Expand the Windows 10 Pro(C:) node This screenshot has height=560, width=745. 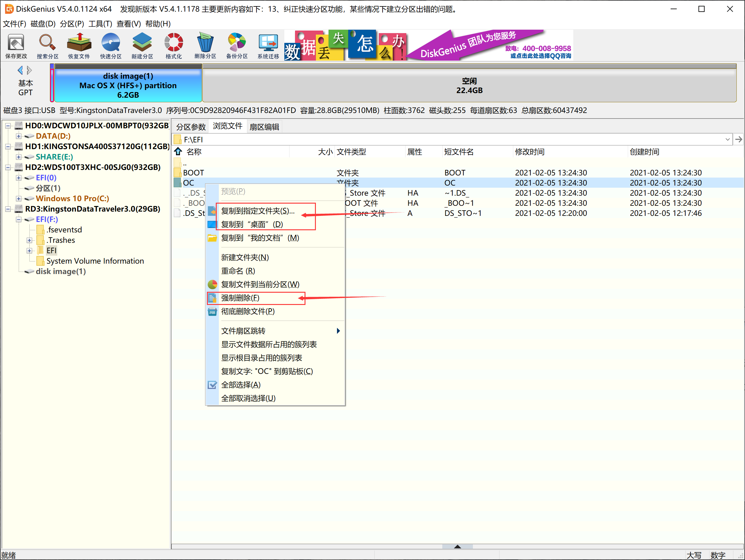pos(19,199)
